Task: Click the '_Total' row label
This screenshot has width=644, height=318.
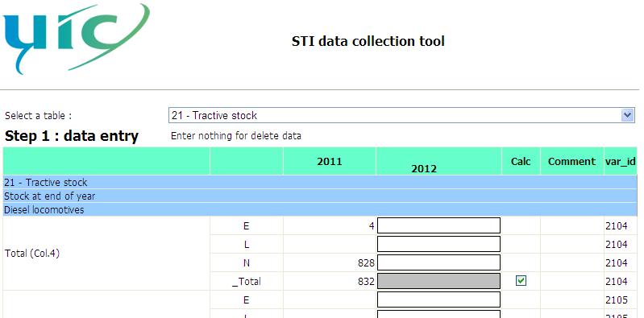Action: (x=247, y=282)
